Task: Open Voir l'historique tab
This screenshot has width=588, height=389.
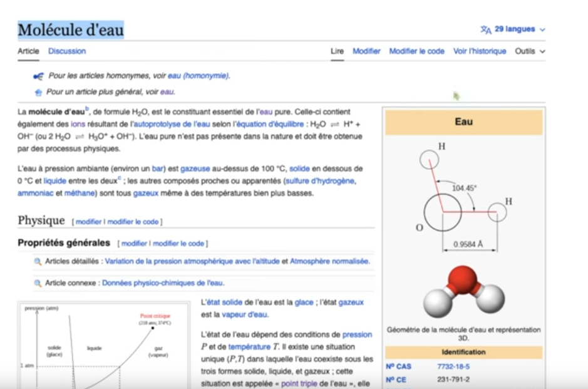Action: (x=480, y=51)
